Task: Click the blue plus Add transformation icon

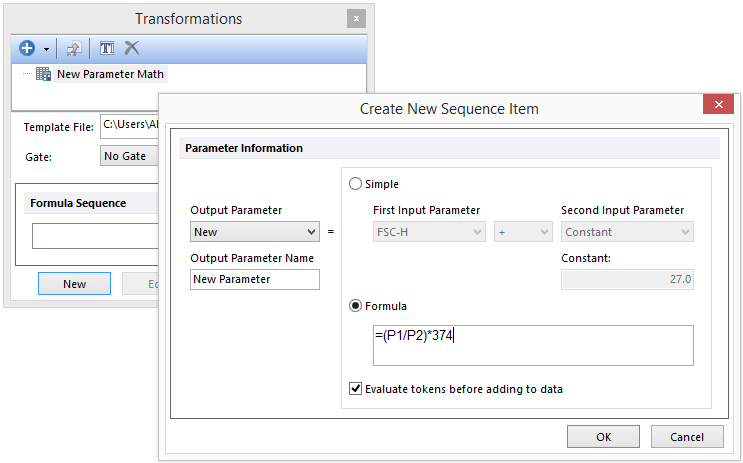Action: [28, 48]
